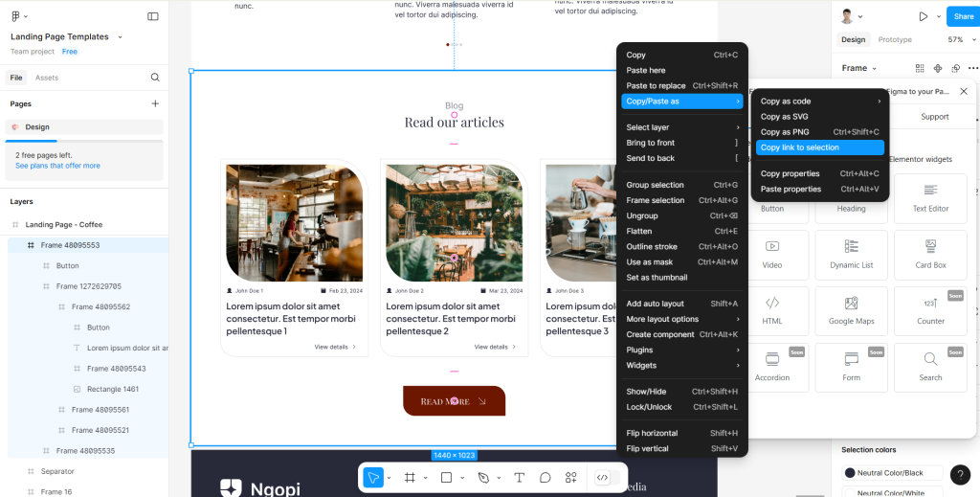The width and height of the screenshot is (980, 497).
Task: Choose Add auto layout
Action: point(681,304)
